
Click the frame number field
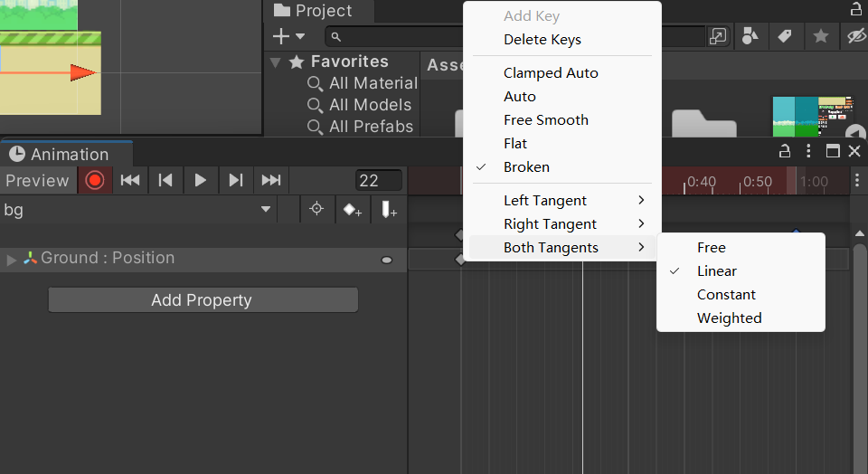point(378,180)
